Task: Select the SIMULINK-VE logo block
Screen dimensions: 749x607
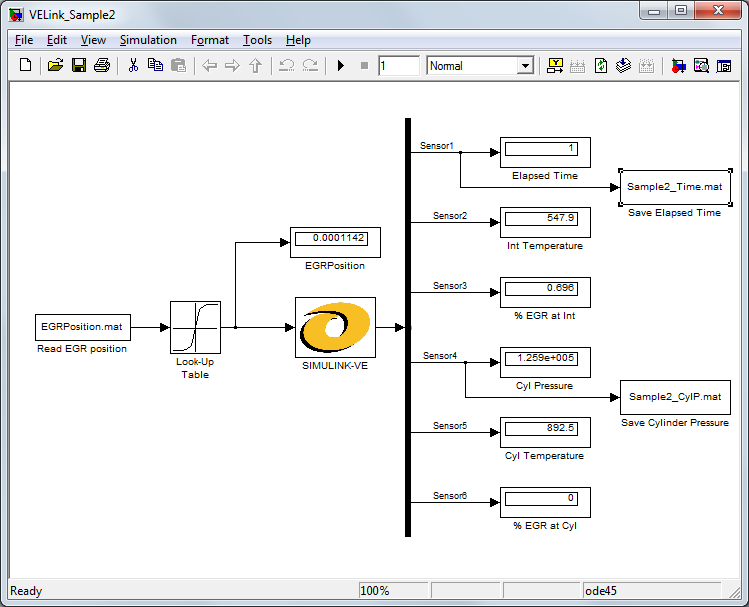Action: (335, 327)
